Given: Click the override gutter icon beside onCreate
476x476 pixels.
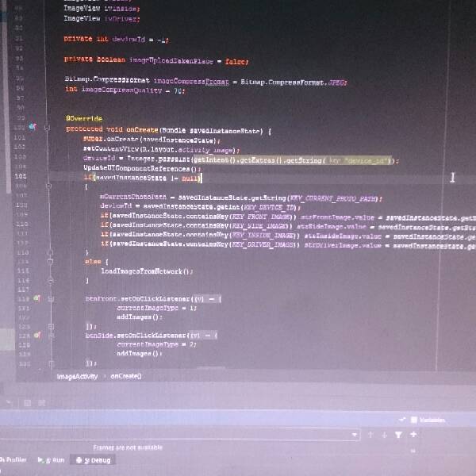Looking at the screenshot, I should (32, 126).
